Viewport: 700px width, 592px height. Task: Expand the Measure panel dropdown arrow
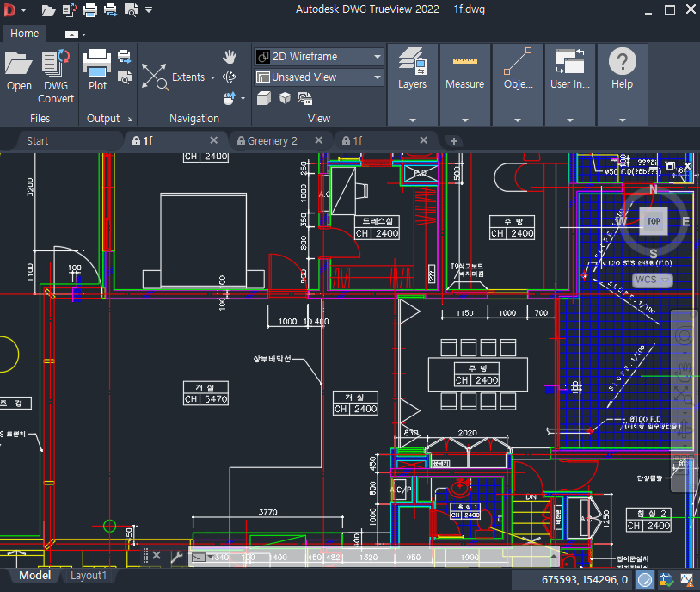[x=464, y=120]
